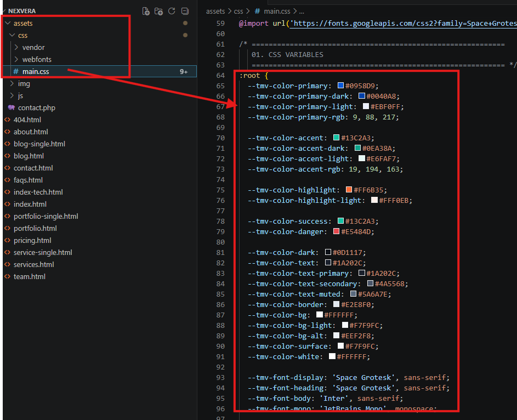Click the --tmv-font-display variable name

click(x=285, y=377)
